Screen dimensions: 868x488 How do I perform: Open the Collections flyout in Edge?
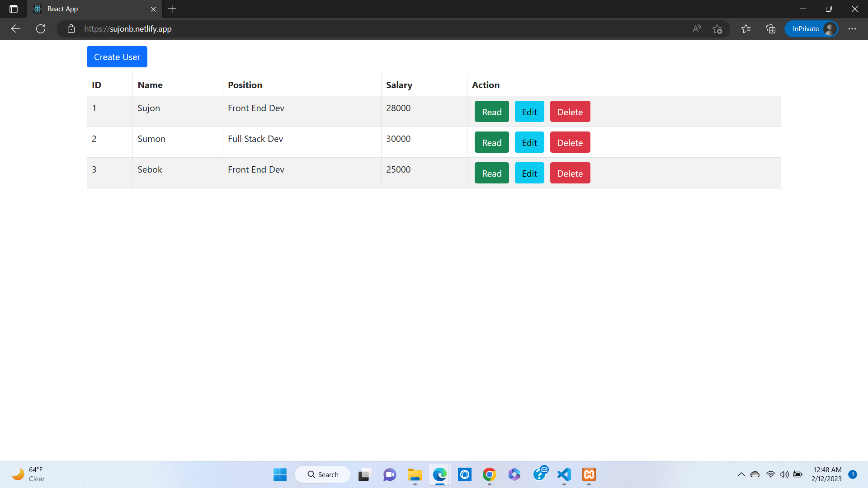click(x=770, y=28)
